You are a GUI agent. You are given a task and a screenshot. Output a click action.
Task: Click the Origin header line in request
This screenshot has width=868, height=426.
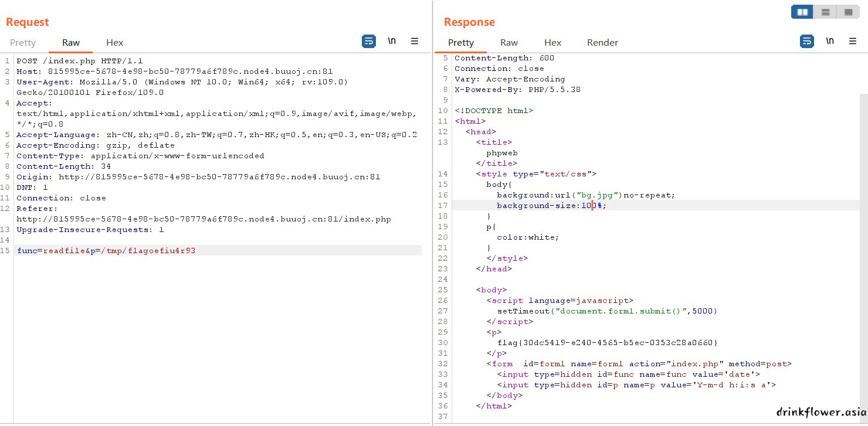198,177
